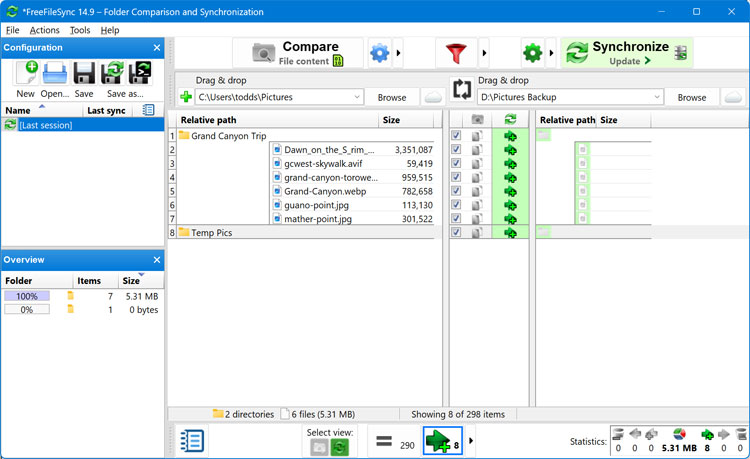The width and height of the screenshot is (750, 459).
Task: Show the log panel icon
Action: (192, 441)
